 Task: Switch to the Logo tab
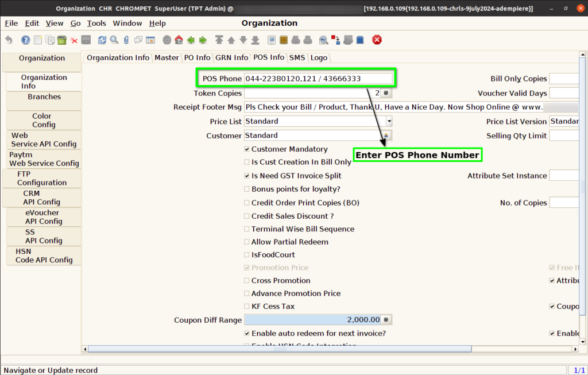pyautogui.click(x=319, y=58)
